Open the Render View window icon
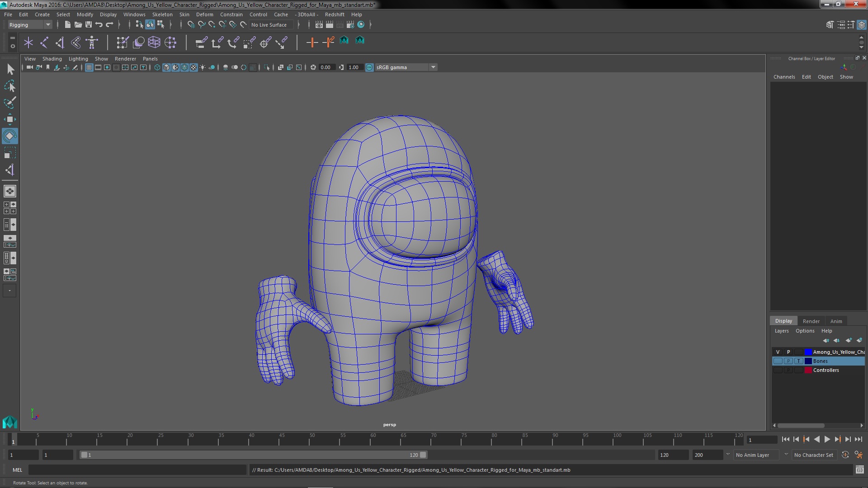This screenshot has width=868, height=488. pos(319,25)
